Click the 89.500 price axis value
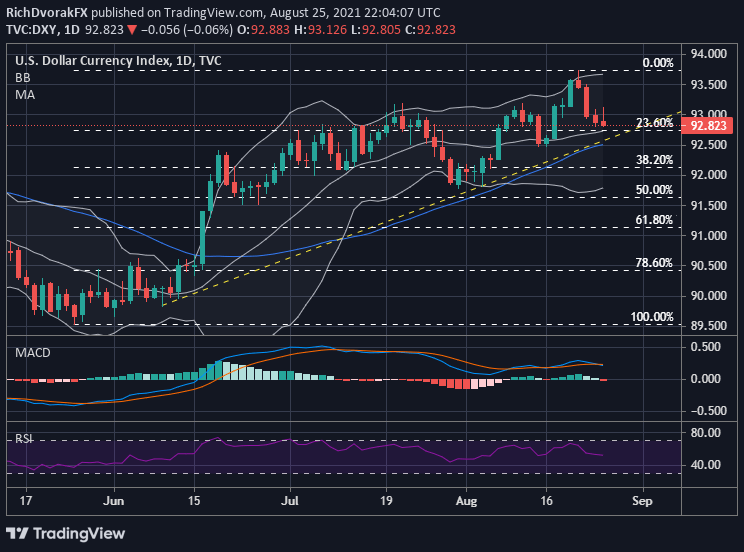Viewport: 744px width, 552px height. pyautogui.click(x=708, y=326)
